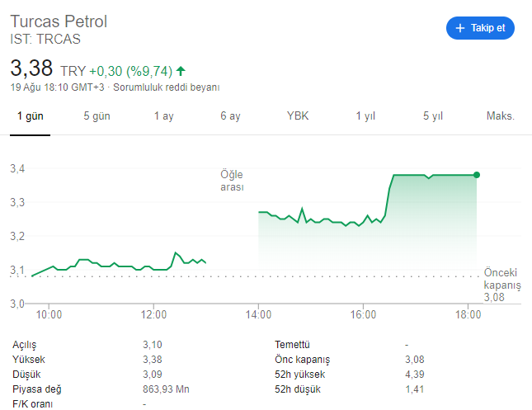This screenshot has width=532, height=410.
Task: Click the 52h düşük value 1,41
Action: 415,389
